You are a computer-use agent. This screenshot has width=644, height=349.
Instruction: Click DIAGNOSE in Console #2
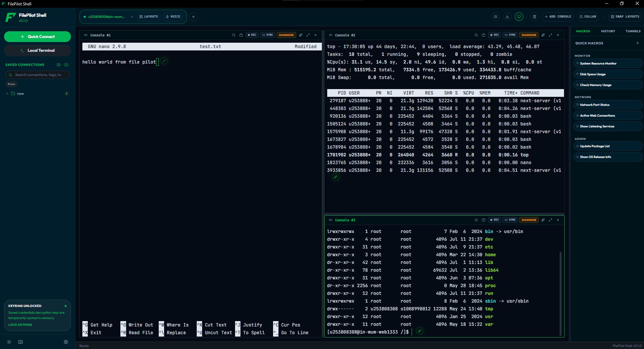(529, 35)
